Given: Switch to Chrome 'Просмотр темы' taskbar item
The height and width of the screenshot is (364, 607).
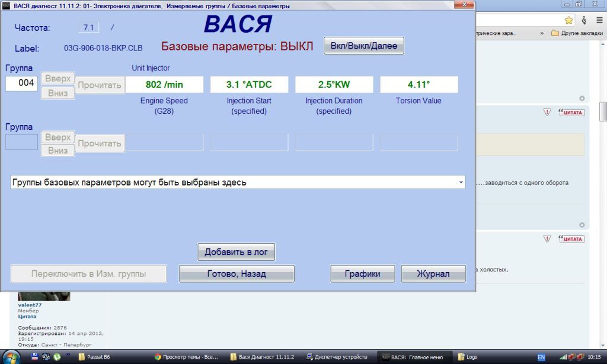Looking at the screenshot, I should (187, 357).
